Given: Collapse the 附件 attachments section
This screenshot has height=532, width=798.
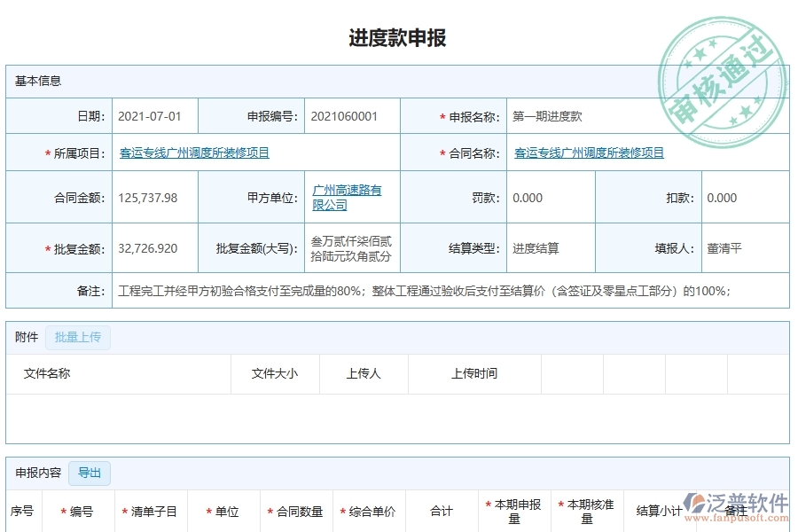Looking at the screenshot, I should click(x=25, y=337).
